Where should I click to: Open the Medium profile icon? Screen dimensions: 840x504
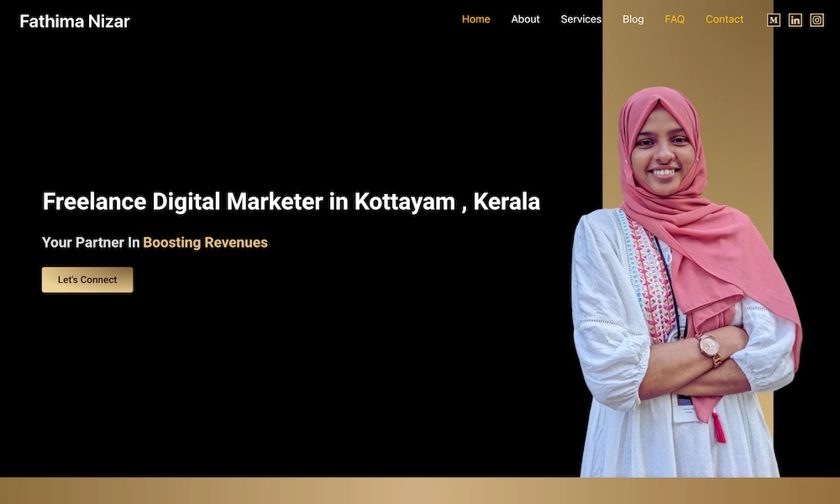click(x=774, y=20)
